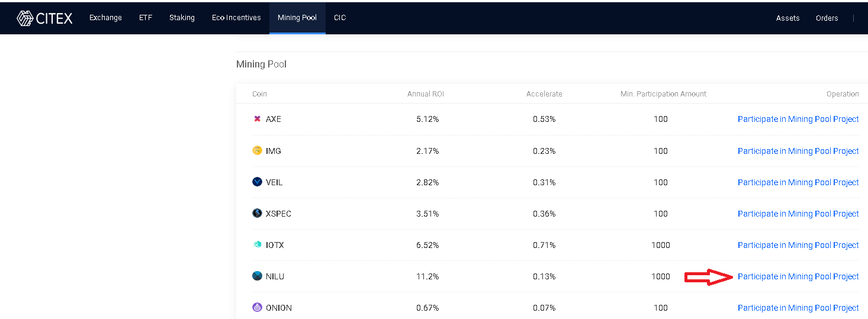Screen dimensions: 868x319
Task: Open Eco Incentives in navigation bar
Action: point(236,18)
